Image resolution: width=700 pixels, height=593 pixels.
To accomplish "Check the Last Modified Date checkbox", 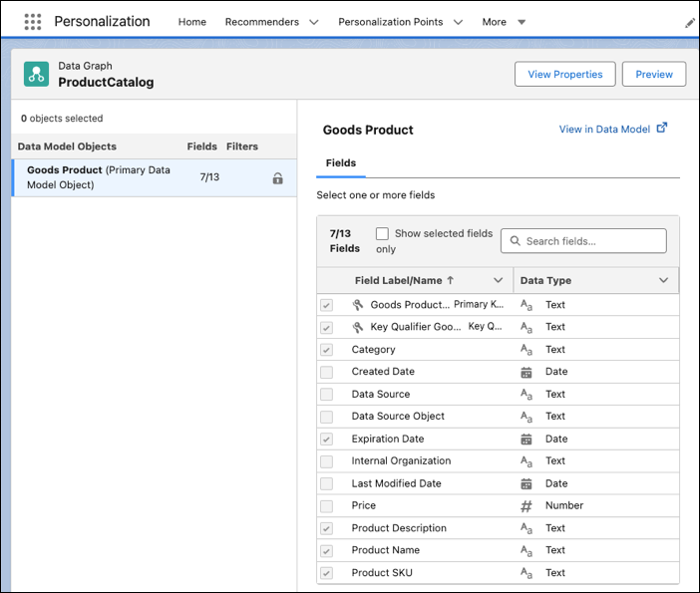I will pyautogui.click(x=326, y=483).
